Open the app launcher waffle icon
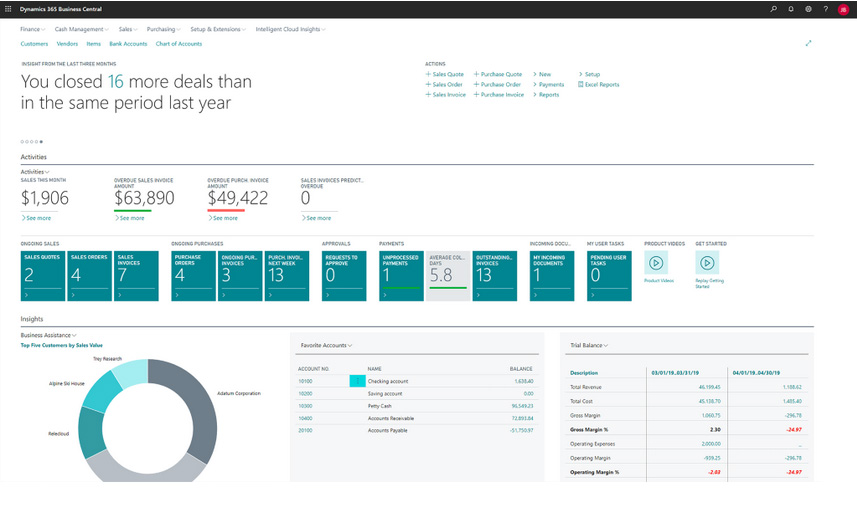Screen dimensions: 857x507 click(x=8, y=9)
